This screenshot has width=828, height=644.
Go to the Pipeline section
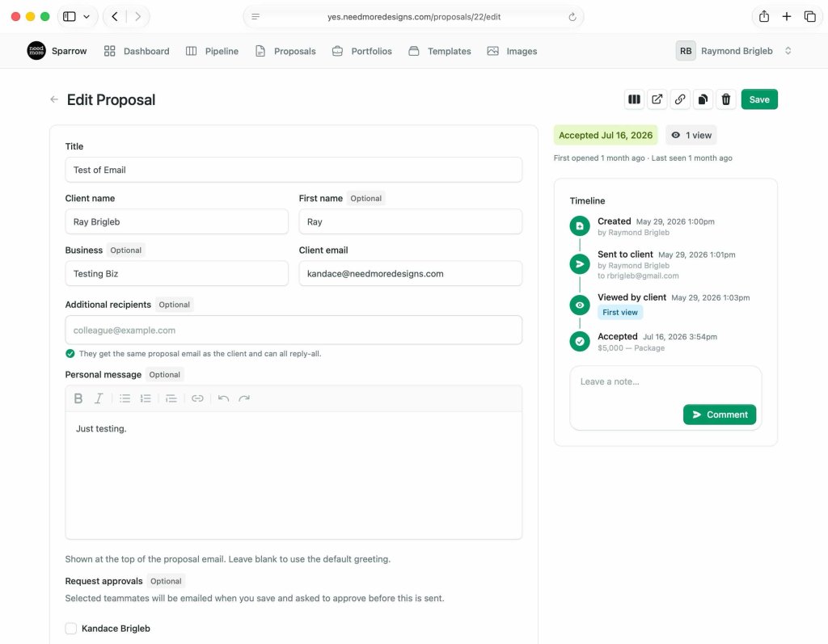[213, 51]
